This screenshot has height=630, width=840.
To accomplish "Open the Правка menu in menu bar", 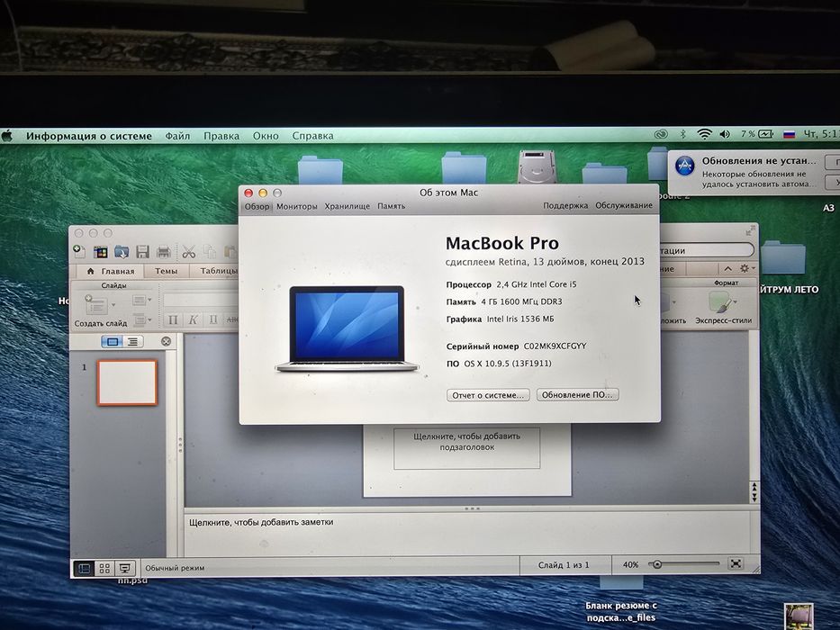I will click(221, 136).
